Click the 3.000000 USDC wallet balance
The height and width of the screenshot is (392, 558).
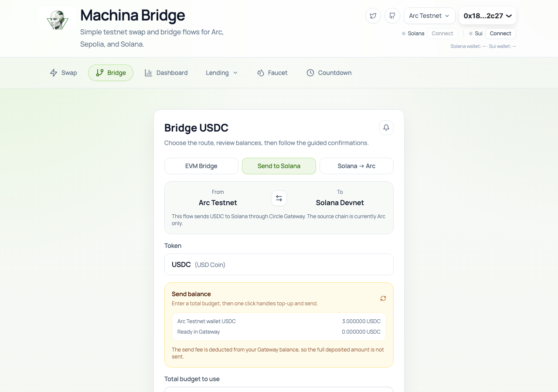coord(361,321)
